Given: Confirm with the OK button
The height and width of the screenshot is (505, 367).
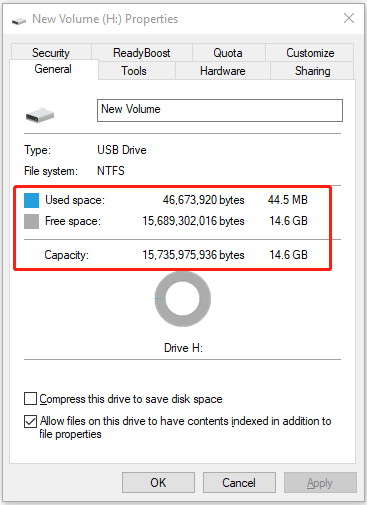Looking at the screenshot, I should (158, 482).
